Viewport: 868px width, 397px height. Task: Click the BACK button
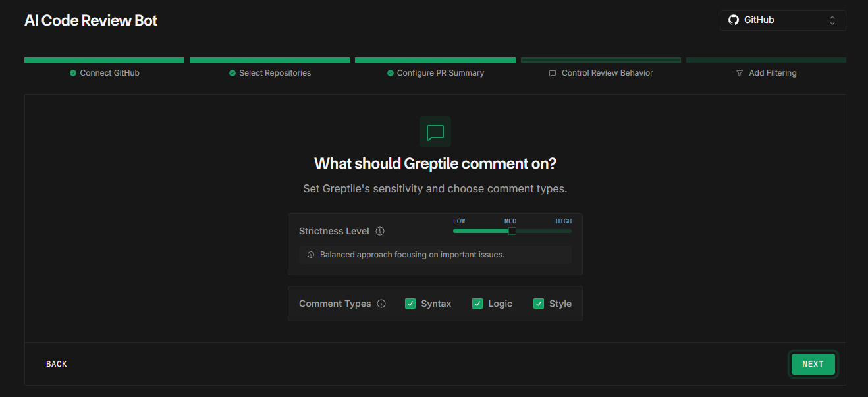point(57,364)
